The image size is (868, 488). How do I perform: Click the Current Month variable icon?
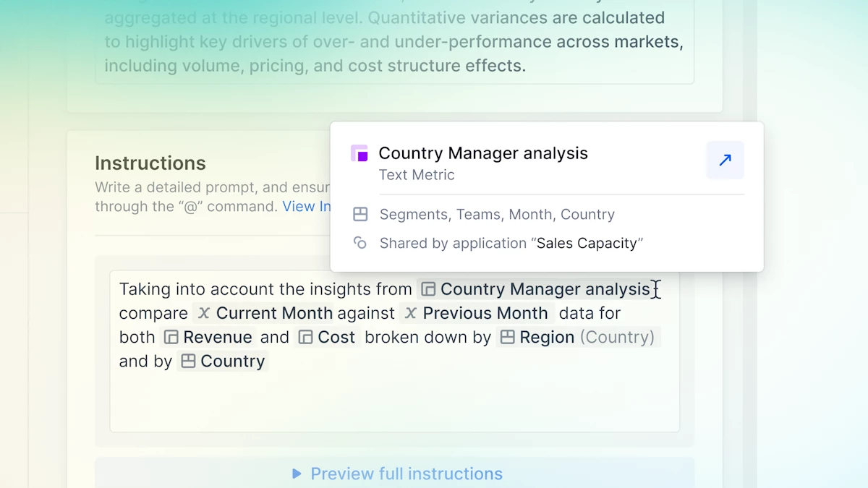click(x=204, y=313)
